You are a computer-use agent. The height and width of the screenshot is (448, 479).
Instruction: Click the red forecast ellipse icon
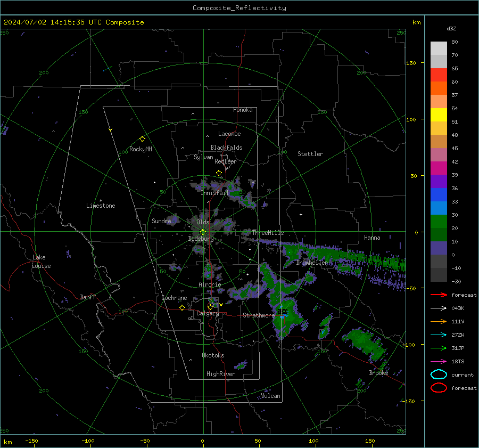[x=439, y=388]
